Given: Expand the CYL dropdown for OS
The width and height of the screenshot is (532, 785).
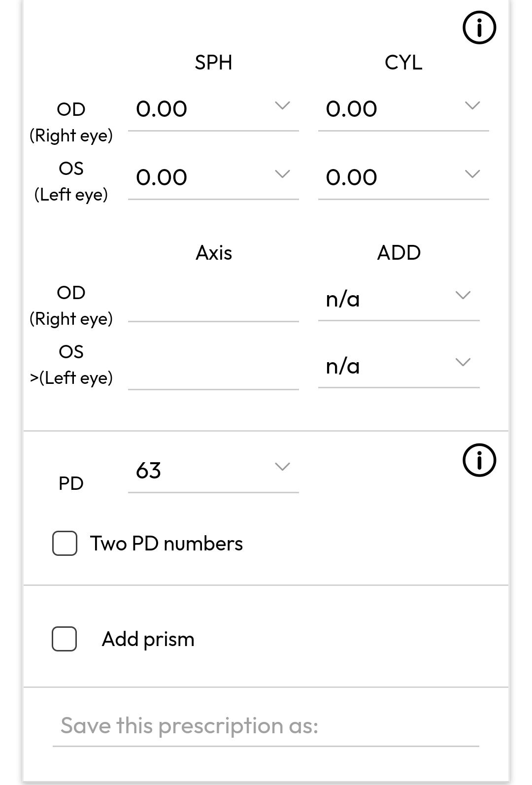Looking at the screenshot, I should point(472,173).
